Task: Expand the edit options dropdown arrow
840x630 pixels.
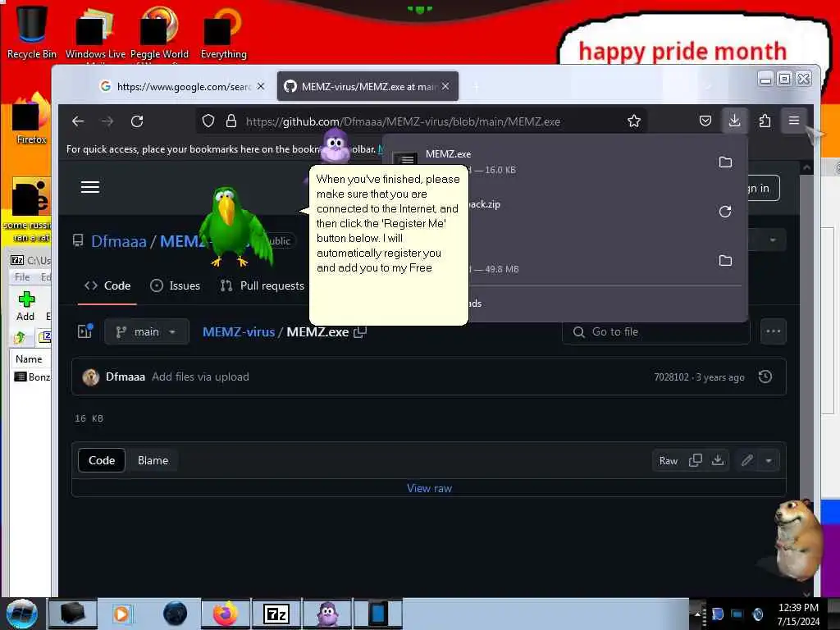Action: point(769,461)
